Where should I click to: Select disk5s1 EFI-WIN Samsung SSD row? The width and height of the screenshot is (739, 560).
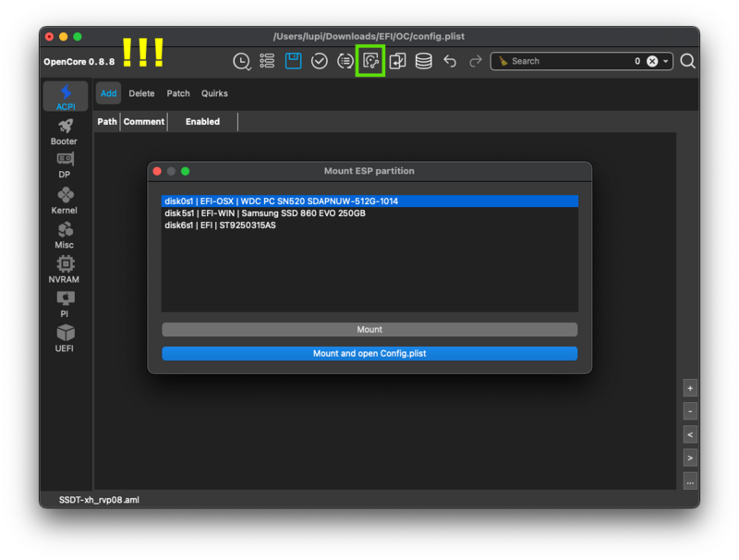[369, 213]
